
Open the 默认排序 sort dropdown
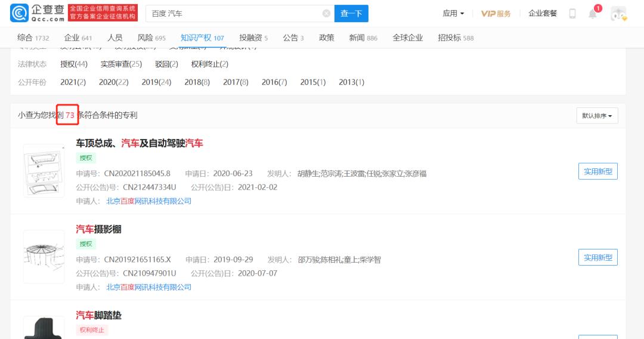click(597, 116)
